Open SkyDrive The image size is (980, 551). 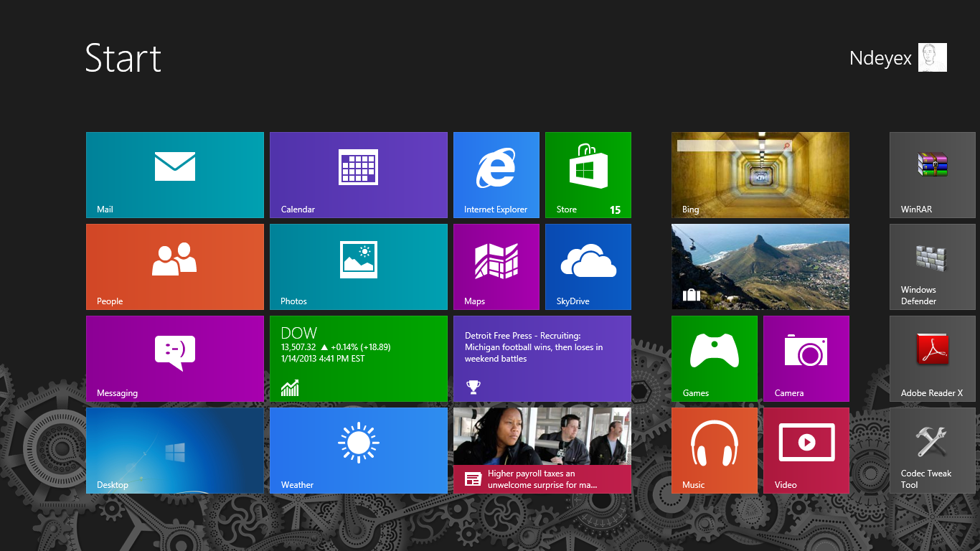588,266
